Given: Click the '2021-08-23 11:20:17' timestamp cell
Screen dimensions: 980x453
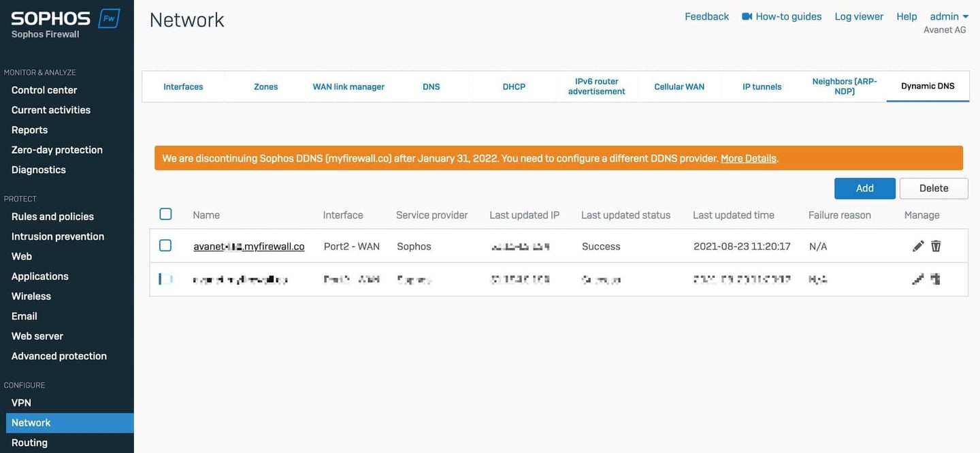Looking at the screenshot, I should (x=742, y=247).
